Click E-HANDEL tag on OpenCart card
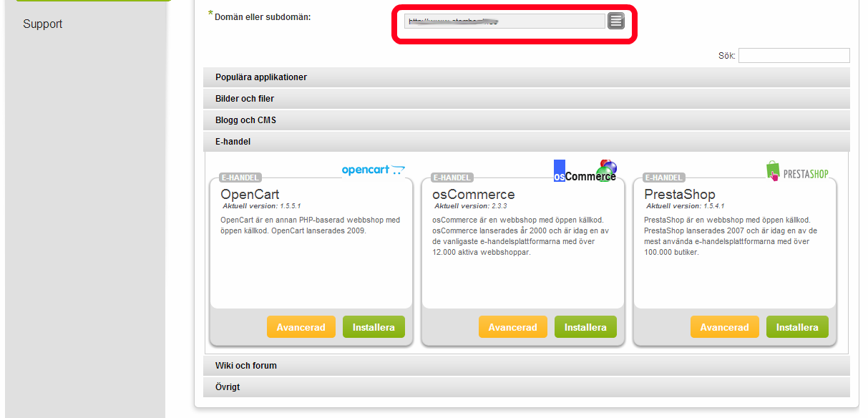The width and height of the screenshot is (868, 418). click(x=240, y=178)
